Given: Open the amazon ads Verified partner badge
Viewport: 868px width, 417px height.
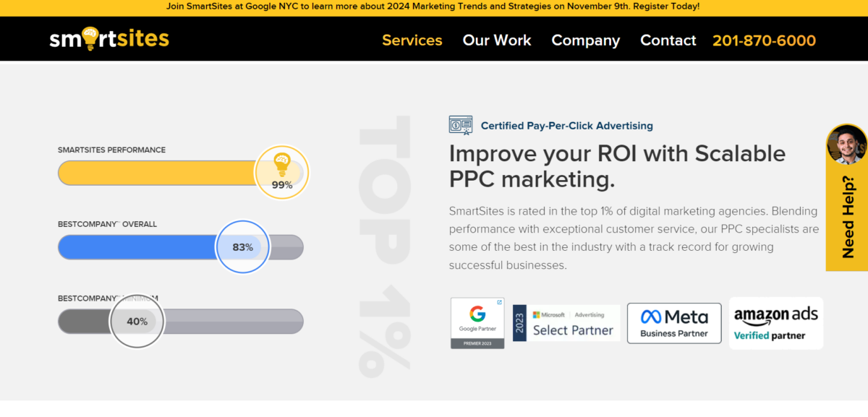Looking at the screenshot, I should click(x=776, y=323).
